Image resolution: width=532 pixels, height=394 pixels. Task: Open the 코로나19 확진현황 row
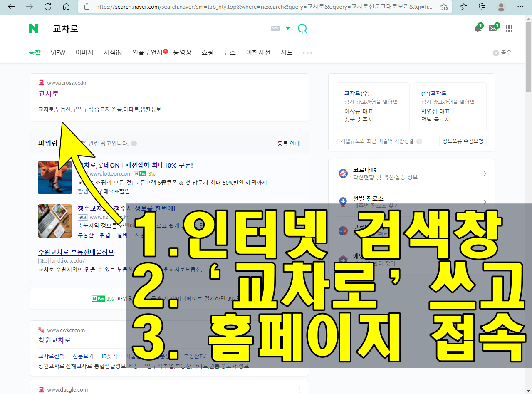point(412,173)
